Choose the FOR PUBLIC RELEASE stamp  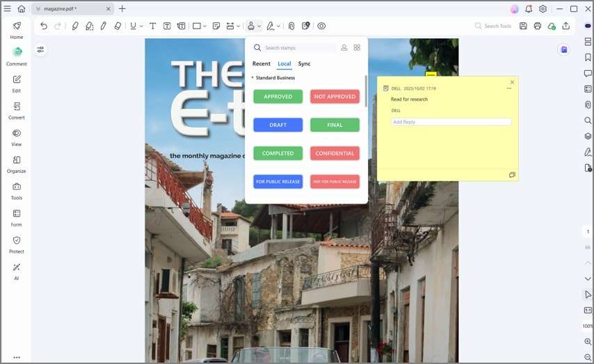click(278, 181)
